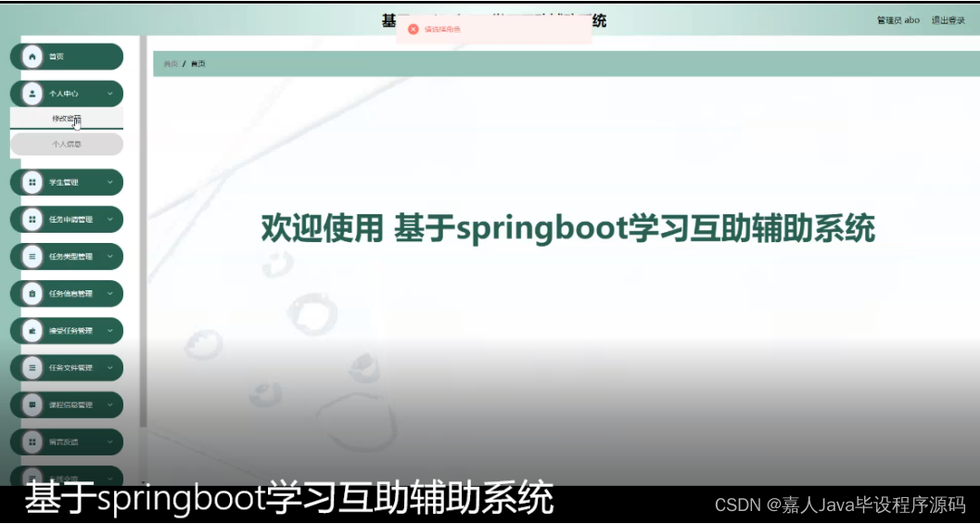The image size is (980, 524).
Task: Click the home icon in the sidebar
Action: coord(32,57)
